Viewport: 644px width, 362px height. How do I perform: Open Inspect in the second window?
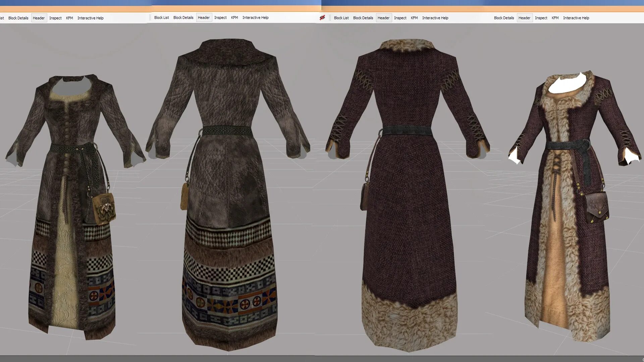pos(220,18)
